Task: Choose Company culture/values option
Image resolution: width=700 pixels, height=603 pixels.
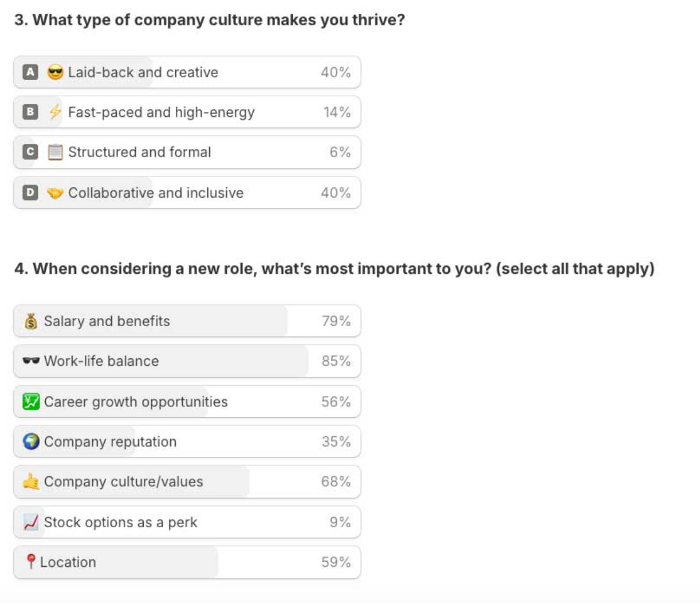Action: (123, 481)
